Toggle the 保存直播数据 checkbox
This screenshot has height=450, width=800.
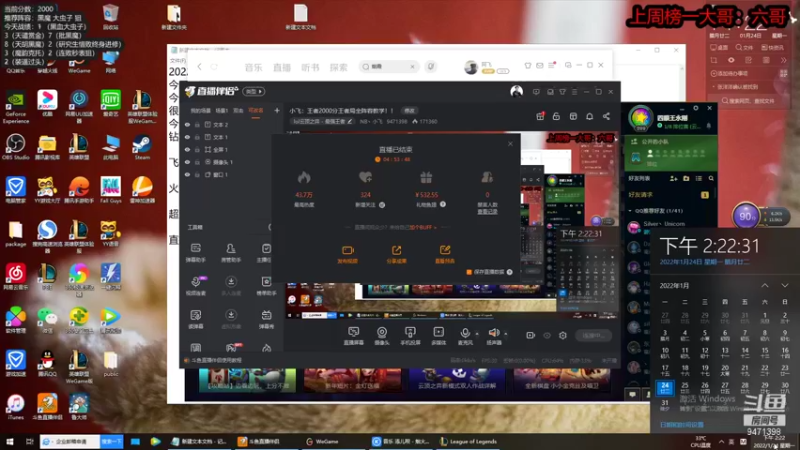(x=469, y=272)
